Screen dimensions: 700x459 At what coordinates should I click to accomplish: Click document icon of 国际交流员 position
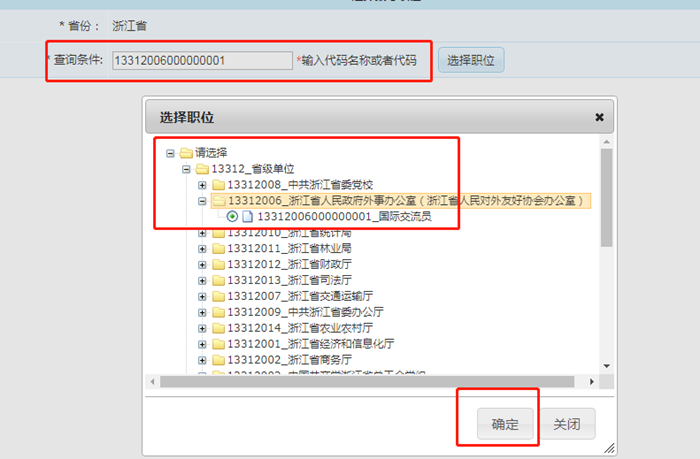click(247, 217)
